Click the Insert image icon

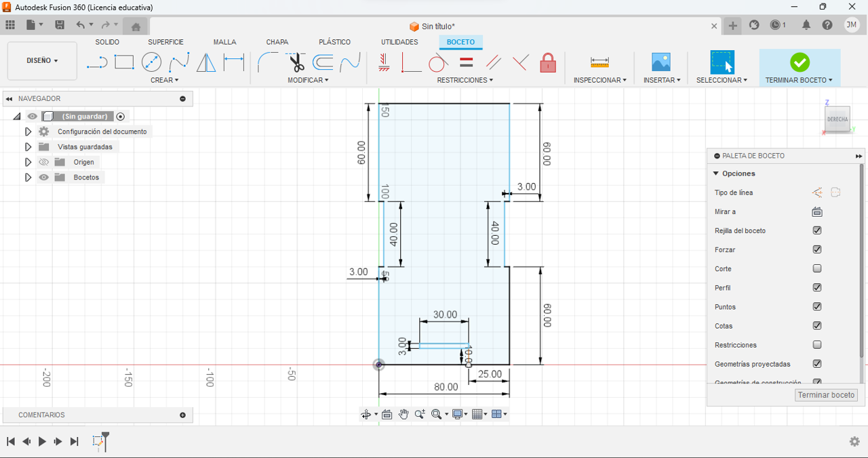661,62
